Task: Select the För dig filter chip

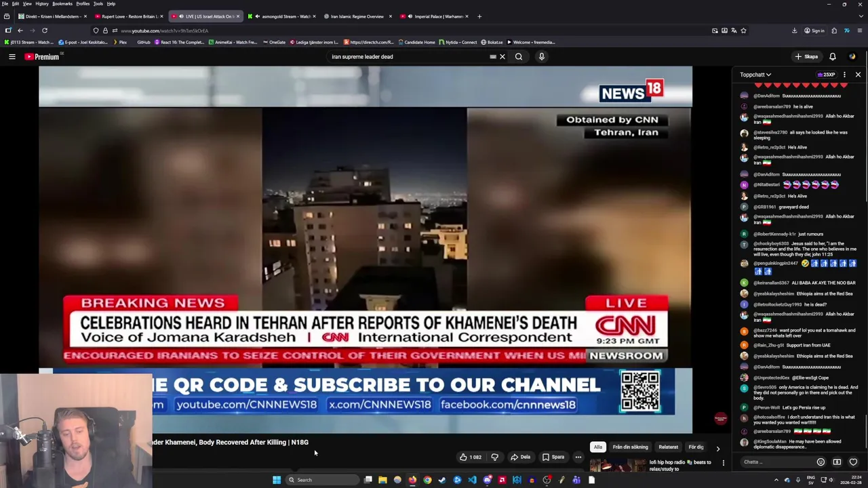Action: [x=696, y=447]
